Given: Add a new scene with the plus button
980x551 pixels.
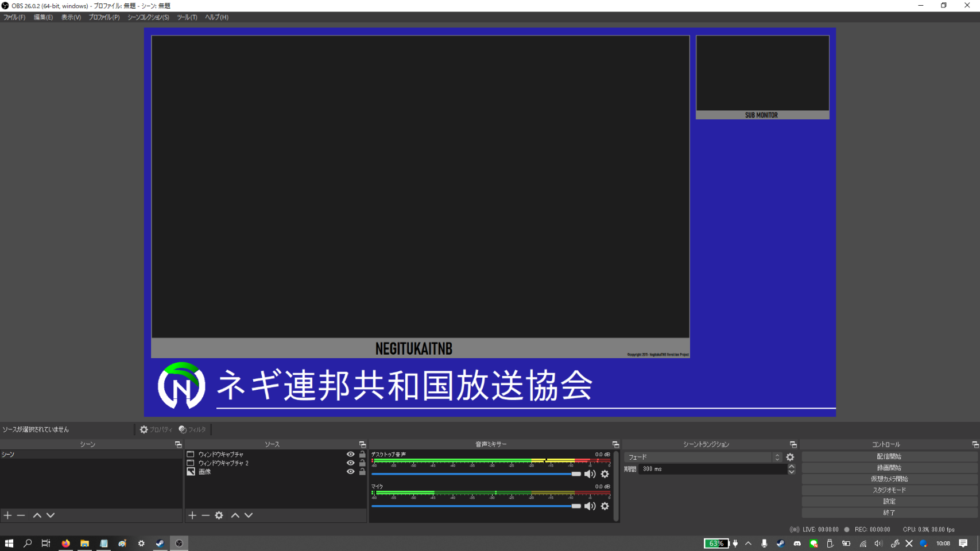Looking at the screenshot, I should click(x=7, y=515).
